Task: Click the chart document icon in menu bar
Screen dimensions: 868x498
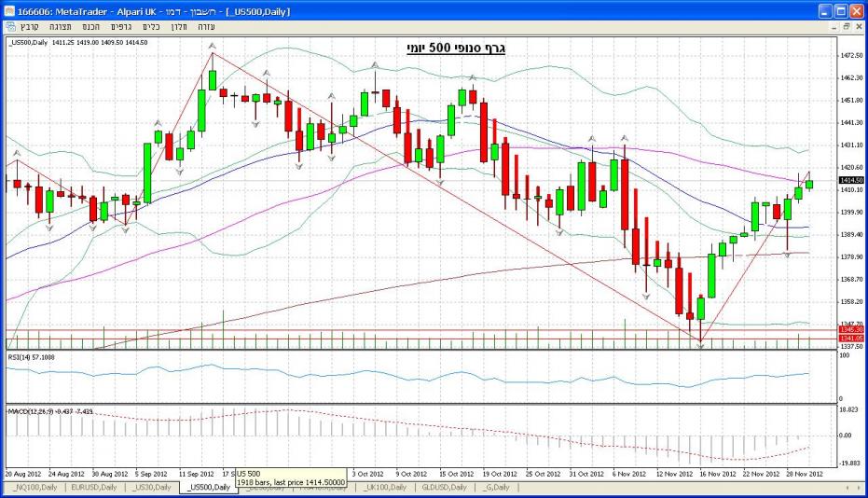Action: (9, 27)
